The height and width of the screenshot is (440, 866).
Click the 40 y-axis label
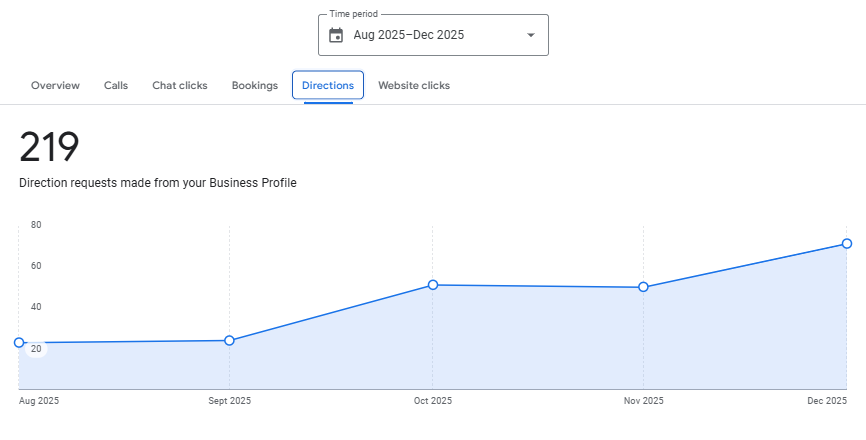tap(36, 307)
